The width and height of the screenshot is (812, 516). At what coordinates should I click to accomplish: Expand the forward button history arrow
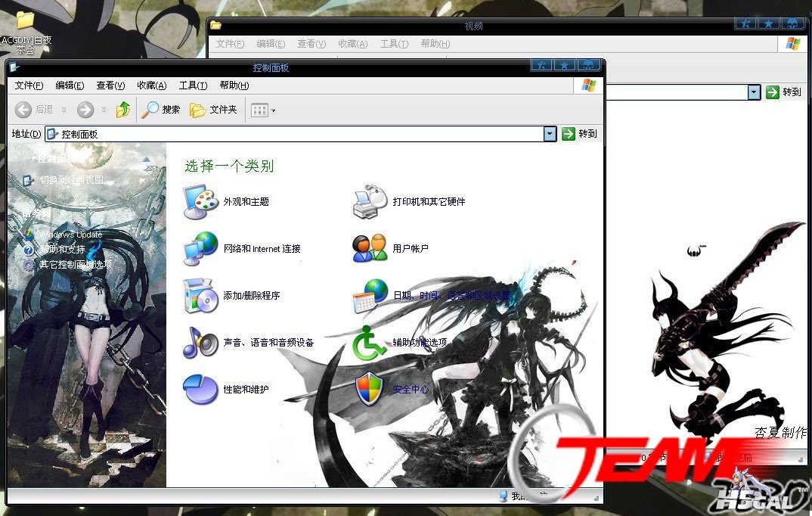(x=104, y=109)
